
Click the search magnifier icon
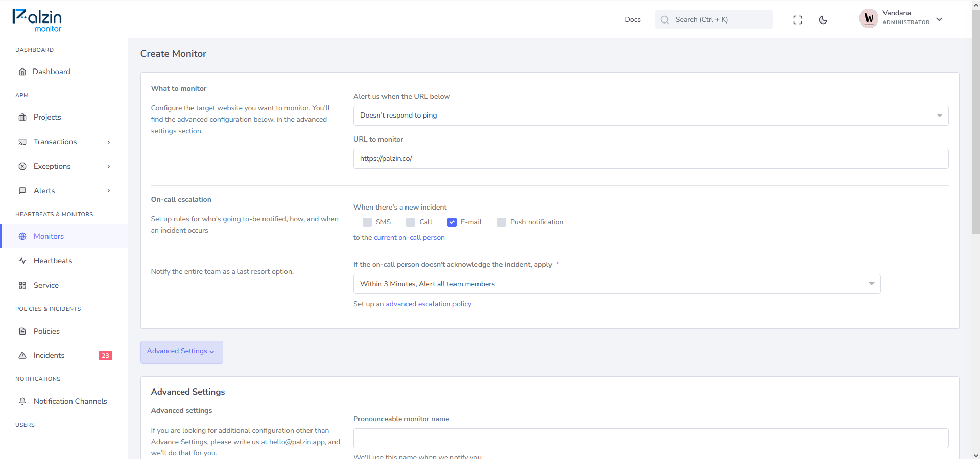coord(665,20)
